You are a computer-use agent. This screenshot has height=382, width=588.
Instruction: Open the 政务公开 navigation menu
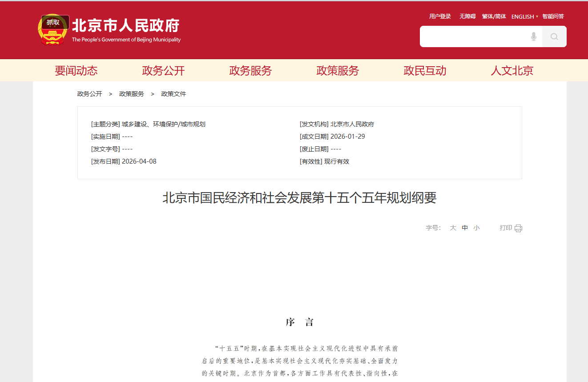point(163,71)
